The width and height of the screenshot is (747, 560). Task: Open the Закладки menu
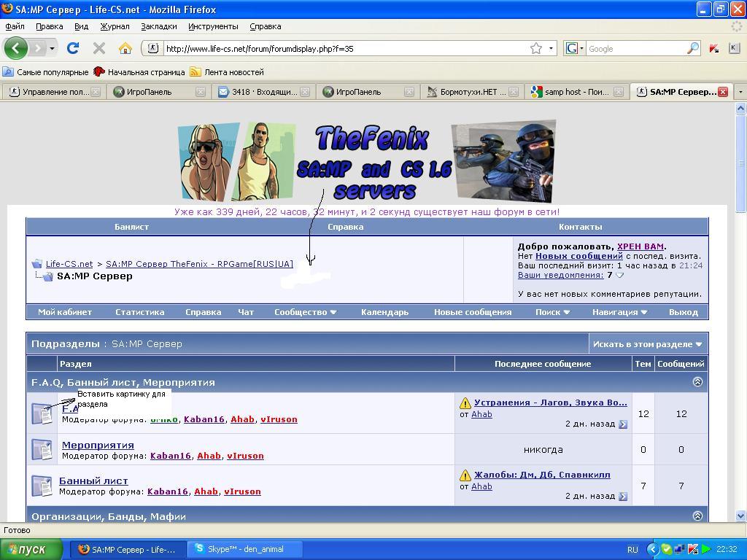click(158, 26)
